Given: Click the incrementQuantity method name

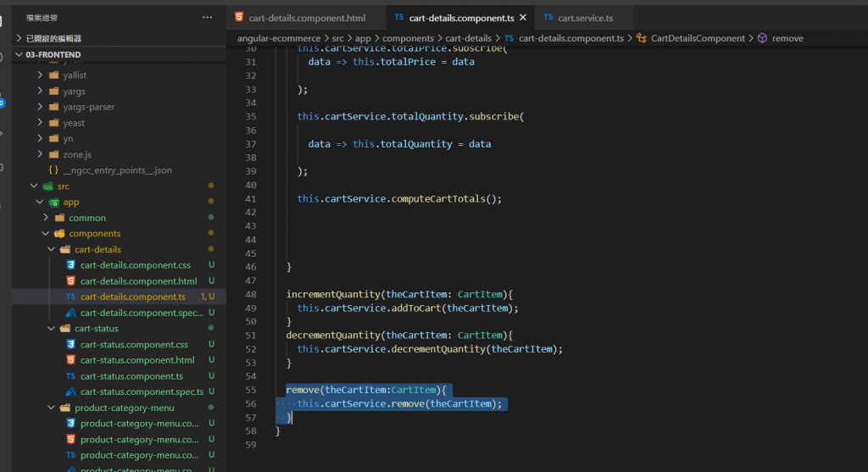Looking at the screenshot, I should pyautogui.click(x=333, y=294).
